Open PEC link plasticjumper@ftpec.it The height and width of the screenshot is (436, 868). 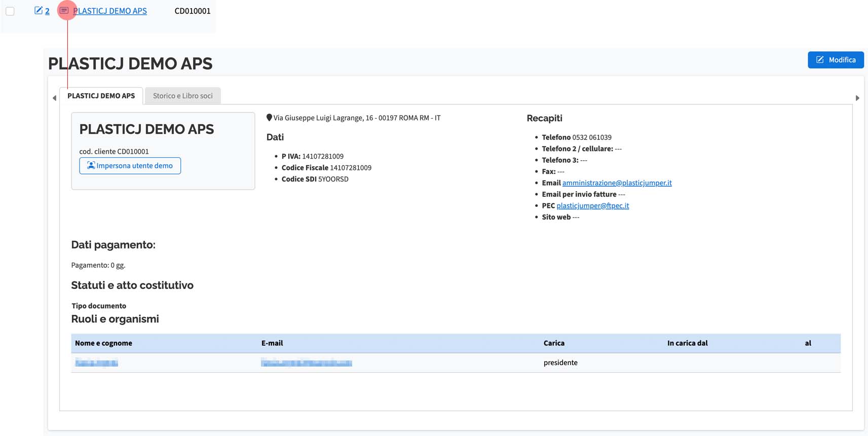pos(592,206)
